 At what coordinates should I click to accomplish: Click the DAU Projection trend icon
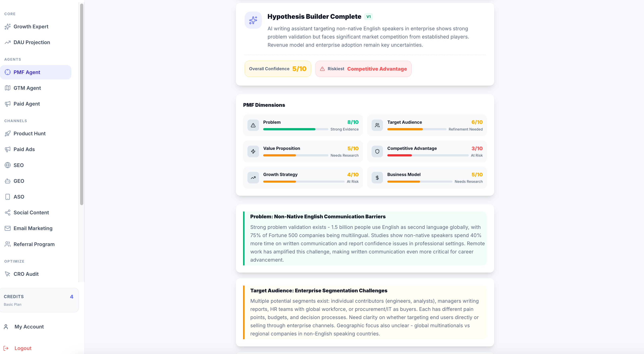8,42
